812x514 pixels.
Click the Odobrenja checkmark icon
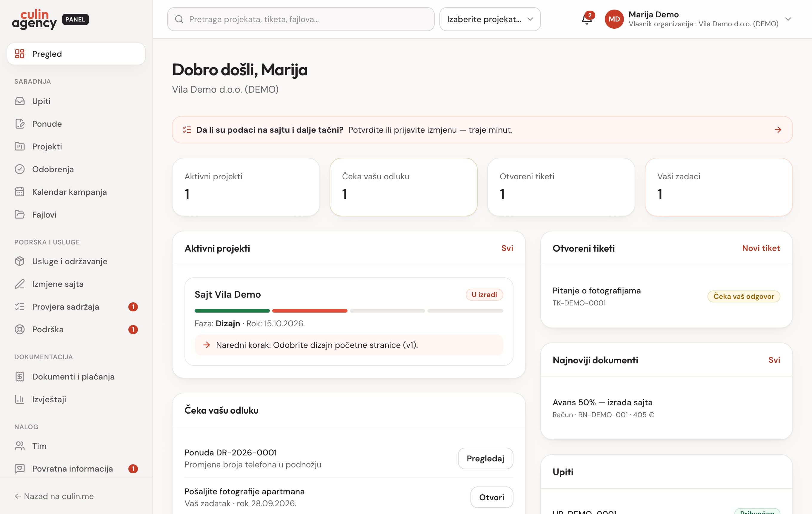pyautogui.click(x=20, y=169)
